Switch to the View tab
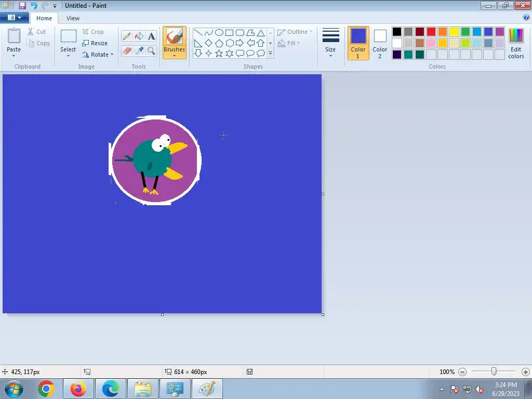The width and height of the screenshot is (532, 399). (73, 18)
